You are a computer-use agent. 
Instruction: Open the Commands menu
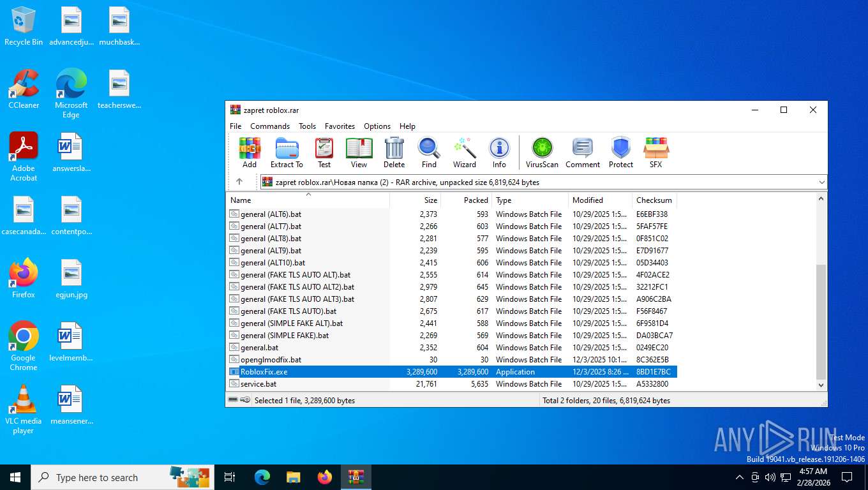270,126
